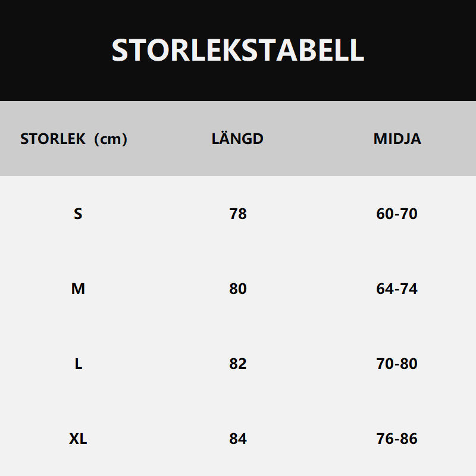Choose size L in the table
This screenshot has height=476, width=476.
pyautogui.click(x=78, y=364)
